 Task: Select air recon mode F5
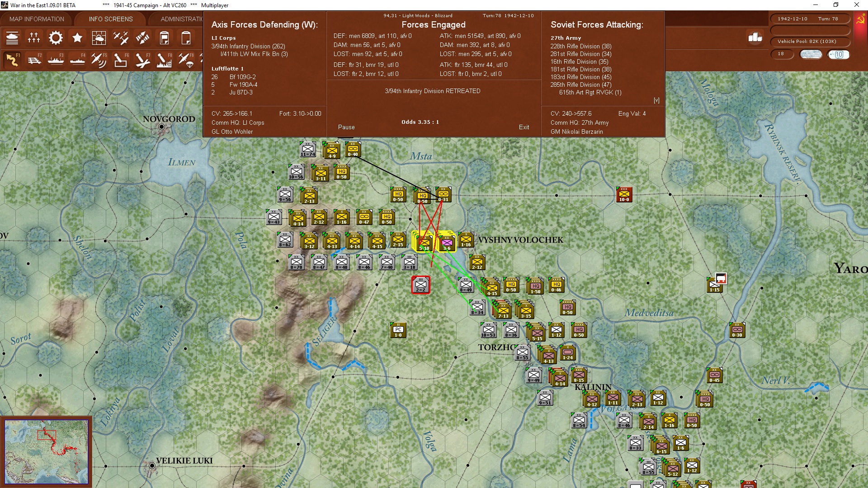(x=99, y=60)
